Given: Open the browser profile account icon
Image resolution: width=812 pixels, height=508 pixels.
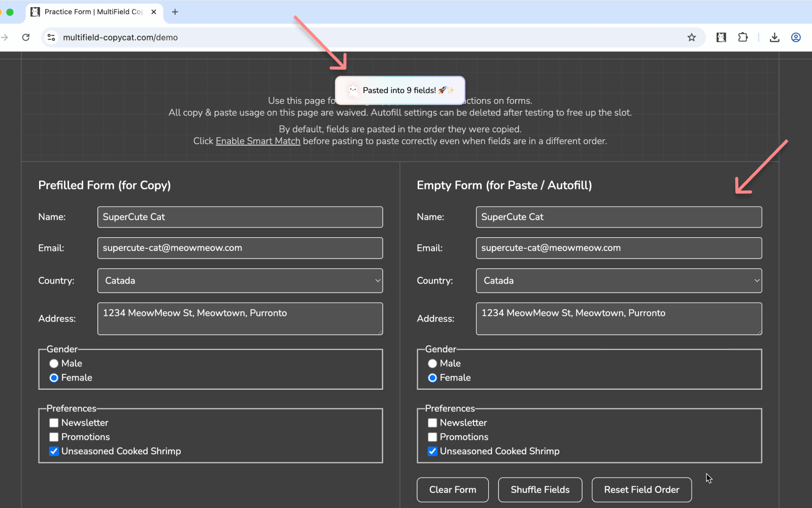Looking at the screenshot, I should (x=796, y=37).
